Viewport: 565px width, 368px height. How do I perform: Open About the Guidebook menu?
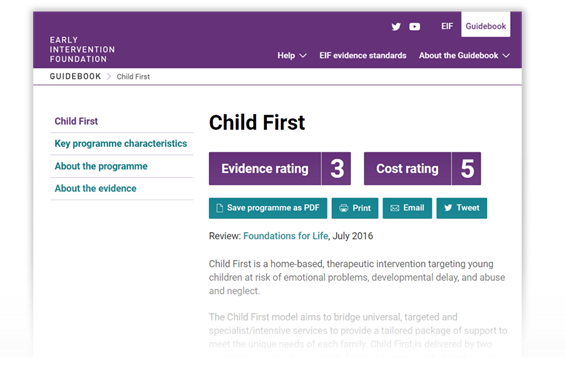pos(464,56)
